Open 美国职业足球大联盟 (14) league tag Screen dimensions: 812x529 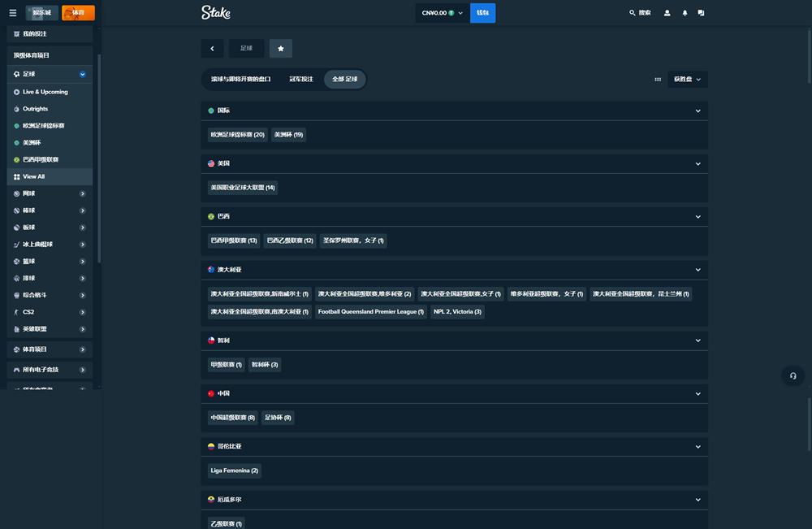point(243,188)
